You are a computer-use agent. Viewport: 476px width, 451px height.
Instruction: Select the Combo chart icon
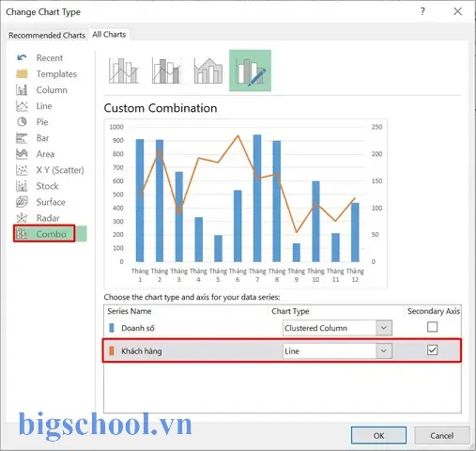pyautogui.click(x=22, y=234)
